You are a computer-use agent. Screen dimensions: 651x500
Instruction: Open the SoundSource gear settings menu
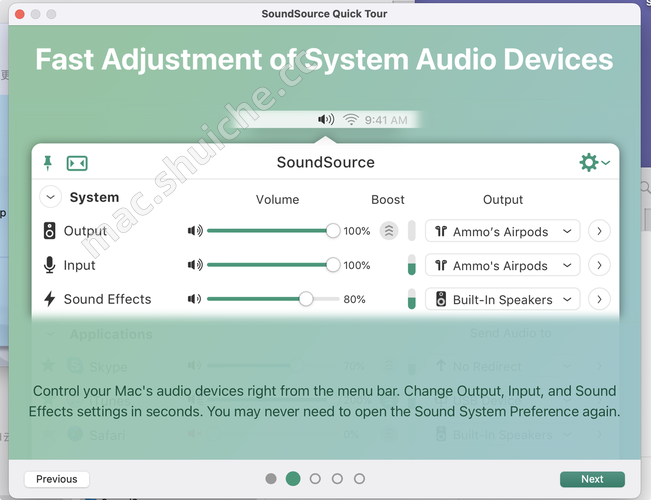tap(593, 162)
